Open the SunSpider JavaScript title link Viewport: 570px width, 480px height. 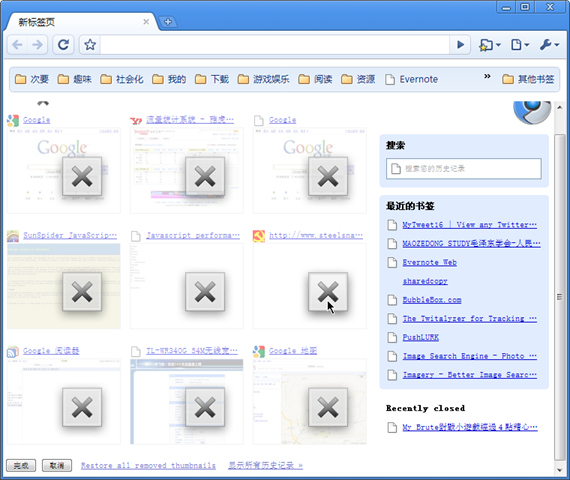(x=70, y=235)
